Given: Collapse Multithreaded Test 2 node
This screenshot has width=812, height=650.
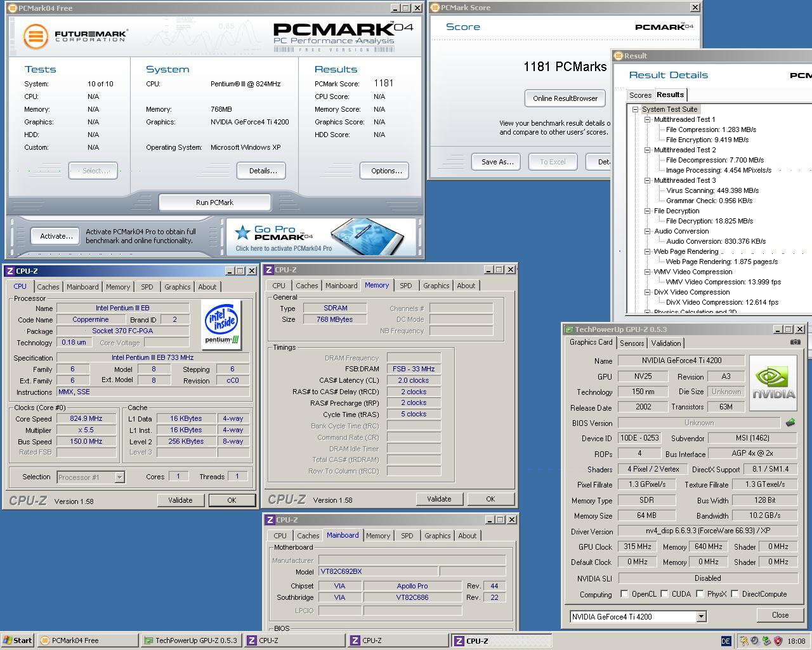Looking at the screenshot, I should (647, 150).
